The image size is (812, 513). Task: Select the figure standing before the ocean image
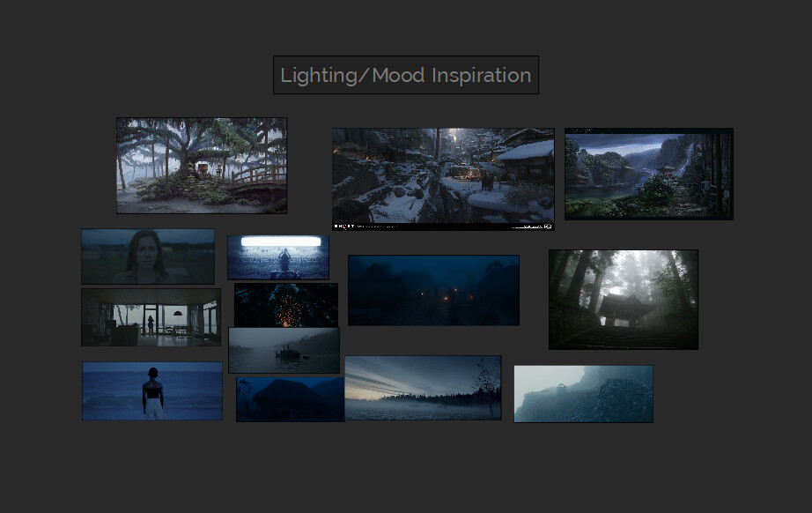(152, 390)
